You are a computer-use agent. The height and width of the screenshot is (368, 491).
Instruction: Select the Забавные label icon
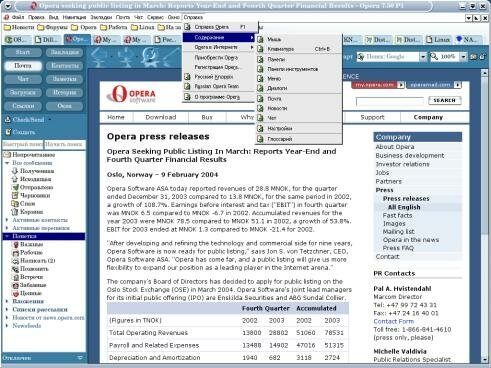pos(15,285)
